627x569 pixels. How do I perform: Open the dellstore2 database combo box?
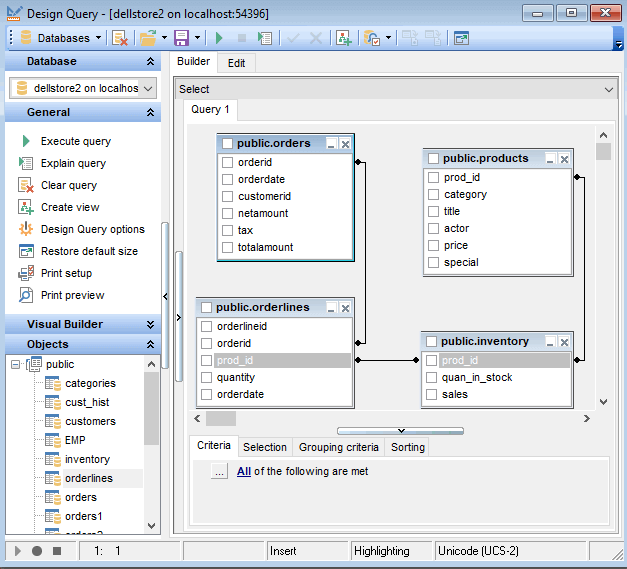(148, 88)
